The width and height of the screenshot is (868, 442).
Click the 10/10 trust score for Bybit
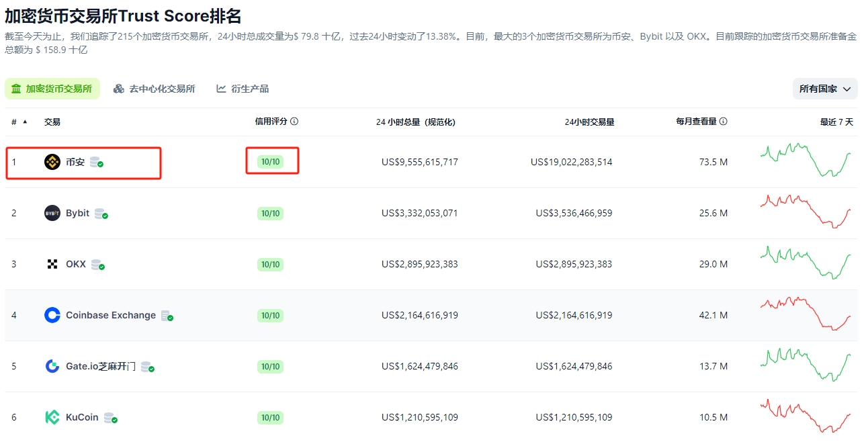coord(271,213)
